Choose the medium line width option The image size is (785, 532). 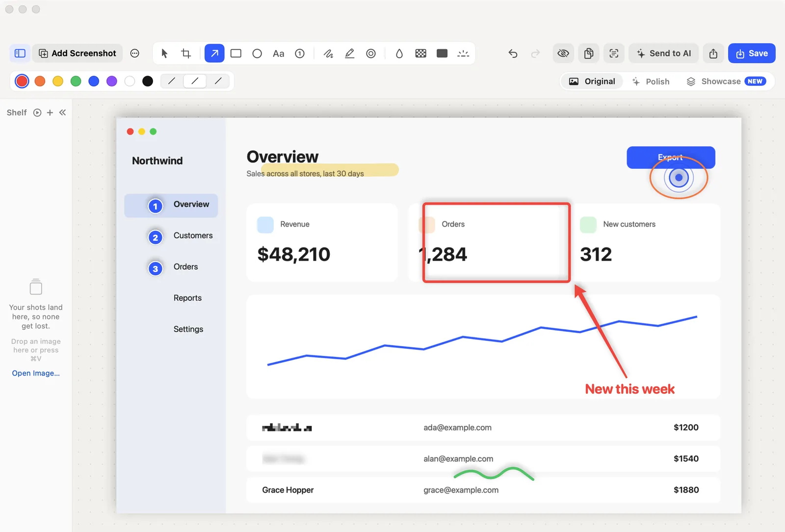(195, 81)
